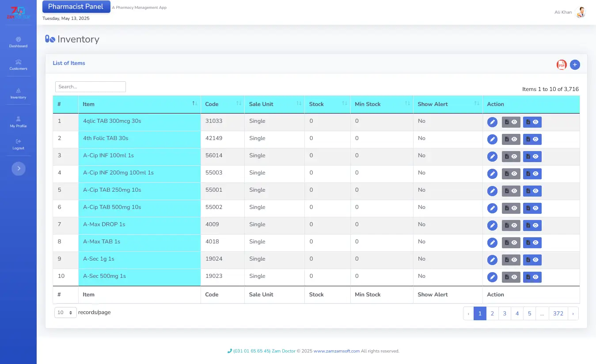
Task: Click Ali Khan's profile avatar
Action: point(581,12)
